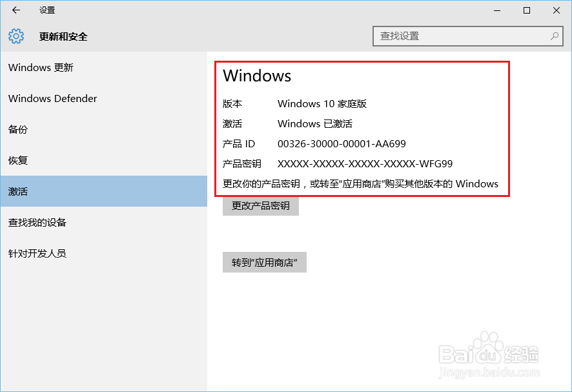Viewport: 572px width, 392px height.
Task: Click the text Windows 10 家庭版
Action: [x=322, y=104]
